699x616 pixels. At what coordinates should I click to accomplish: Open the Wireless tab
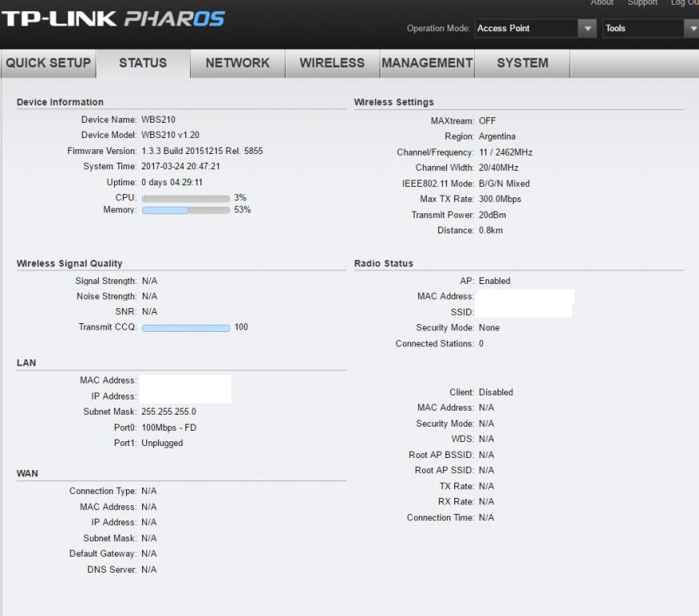(x=332, y=63)
